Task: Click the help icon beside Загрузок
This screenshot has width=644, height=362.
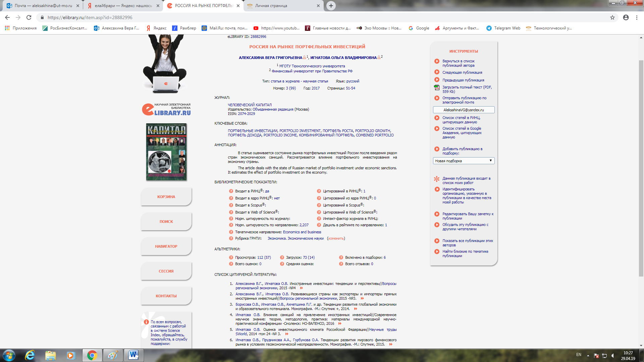Action: click(282, 257)
